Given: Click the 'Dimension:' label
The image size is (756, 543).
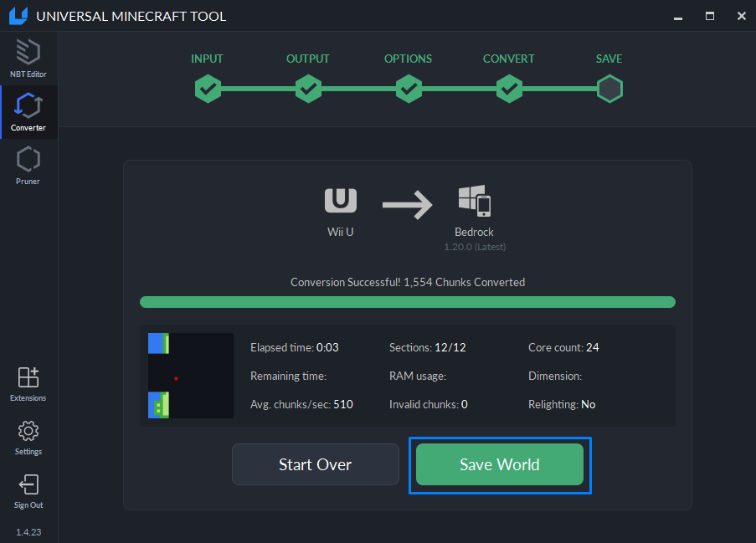Looking at the screenshot, I should [x=555, y=376].
